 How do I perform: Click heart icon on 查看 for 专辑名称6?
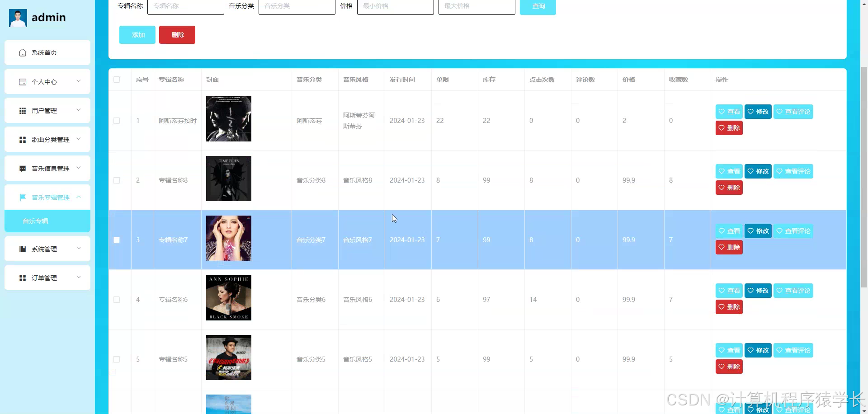click(722, 291)
